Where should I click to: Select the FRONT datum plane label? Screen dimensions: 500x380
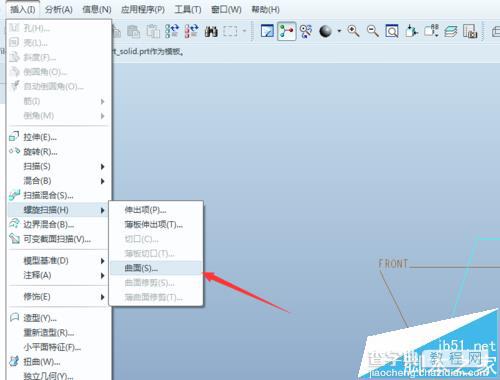pos(393,264)
